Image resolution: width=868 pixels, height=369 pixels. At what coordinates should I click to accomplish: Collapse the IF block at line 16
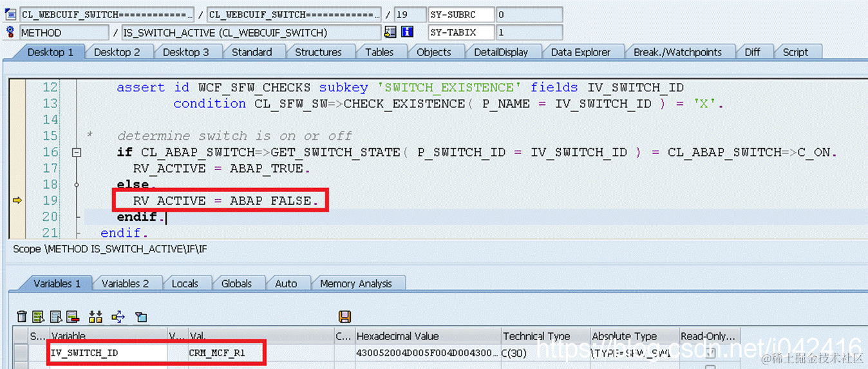pyautogui.click(x=77, y=153)
